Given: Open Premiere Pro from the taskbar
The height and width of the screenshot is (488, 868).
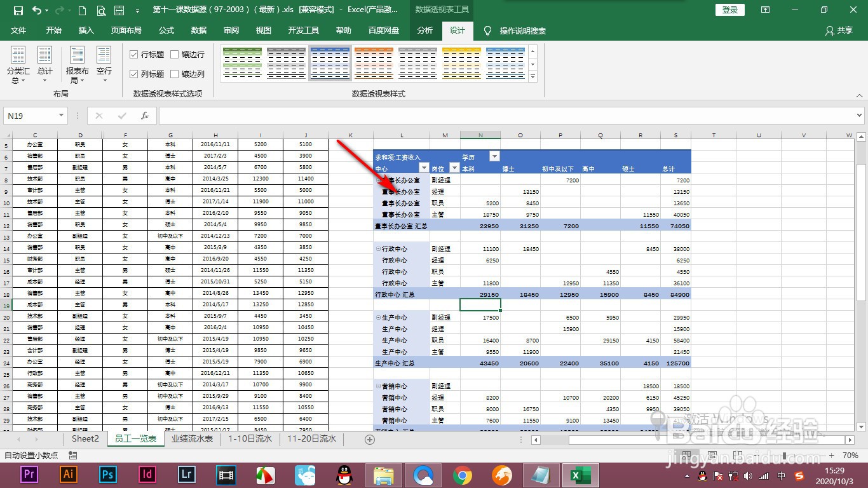Looking at the screenshot, I should (29, 474).
